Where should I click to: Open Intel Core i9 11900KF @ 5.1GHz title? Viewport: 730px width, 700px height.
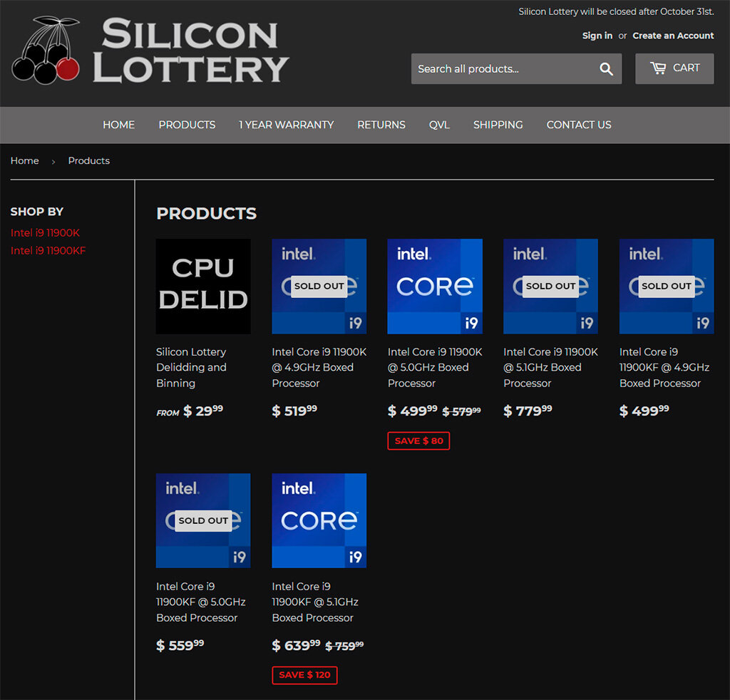(x=315, y=602)
